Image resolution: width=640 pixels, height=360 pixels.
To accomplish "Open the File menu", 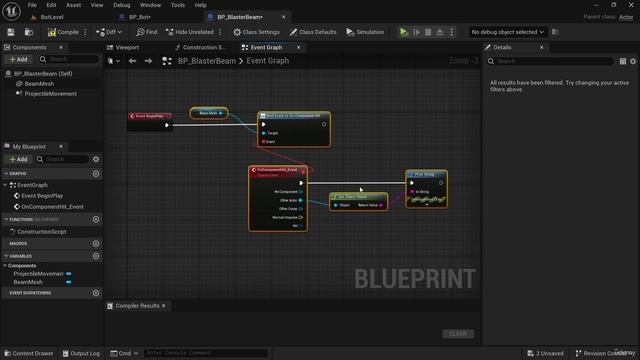I will pyautogui.click(x=32, y=5).
